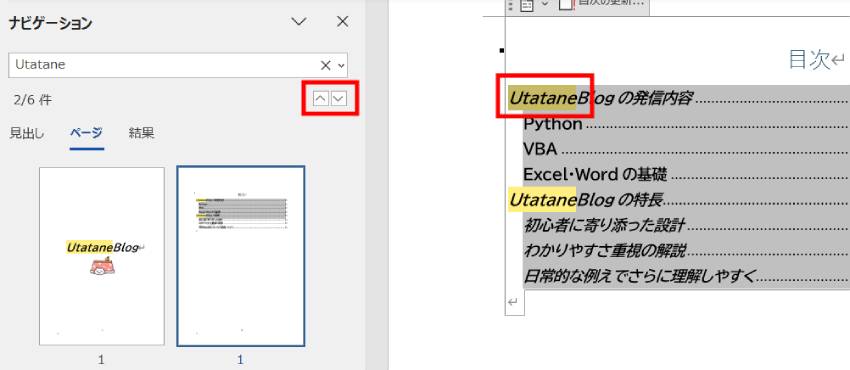
Task: Jump to the previous search result
Action: tap(321, 99)
